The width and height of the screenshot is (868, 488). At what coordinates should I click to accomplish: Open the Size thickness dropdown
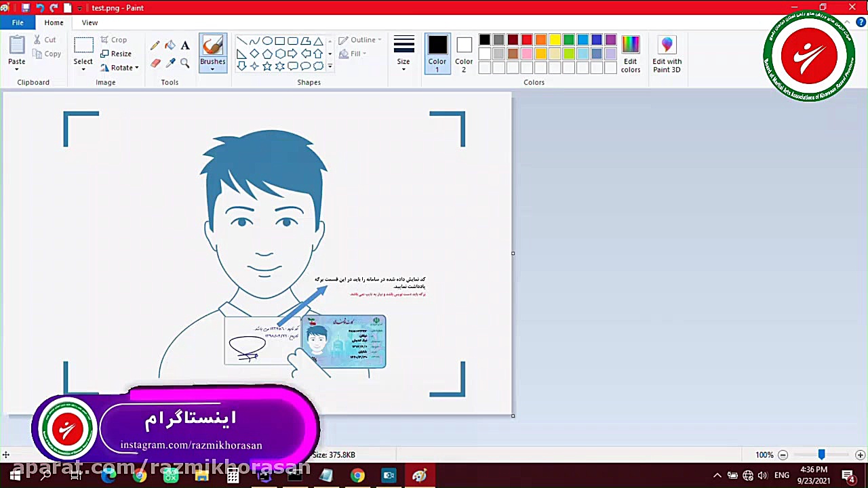pyautogui.click(x=403, y=54)
